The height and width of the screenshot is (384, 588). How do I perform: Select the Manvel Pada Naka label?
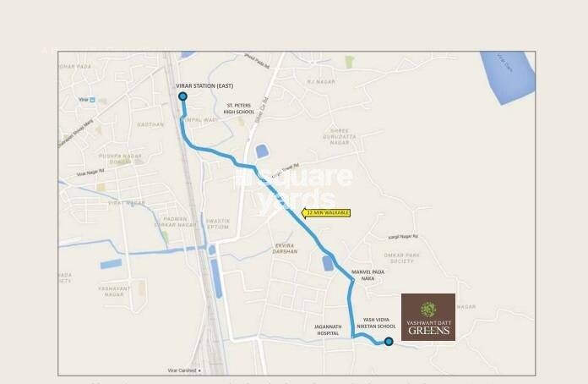click(x=367, y=275)
